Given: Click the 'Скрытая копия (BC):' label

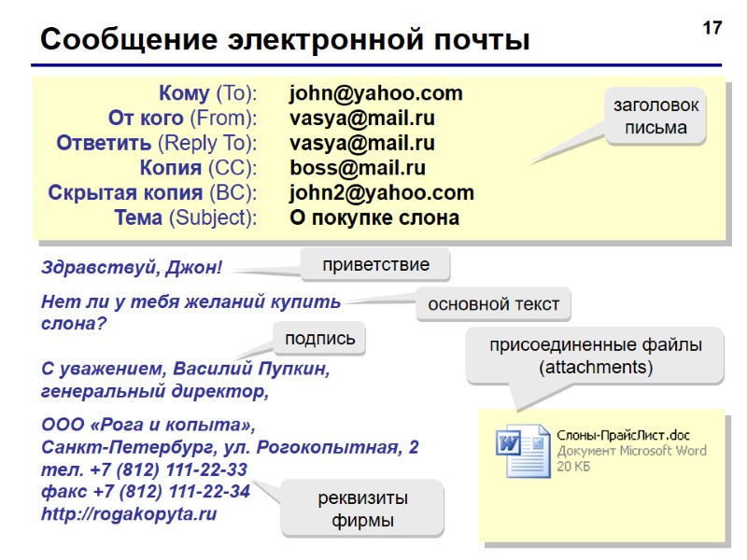Looking at the screenshot, I should (x=152, y=193).
